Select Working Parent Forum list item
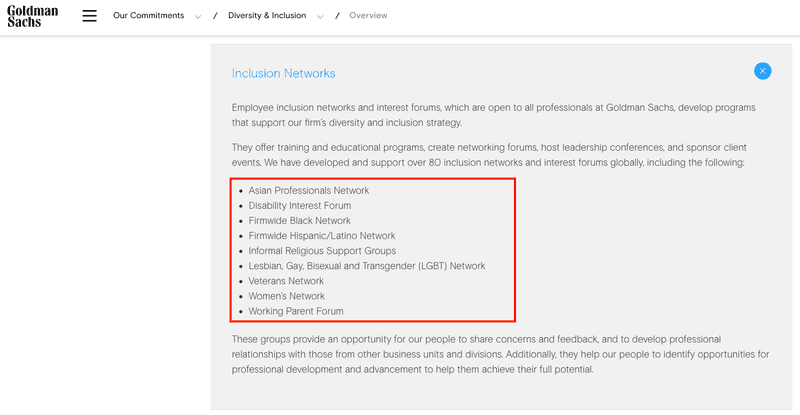The height and width of the screenshot is (415, 800). [295, 311]
